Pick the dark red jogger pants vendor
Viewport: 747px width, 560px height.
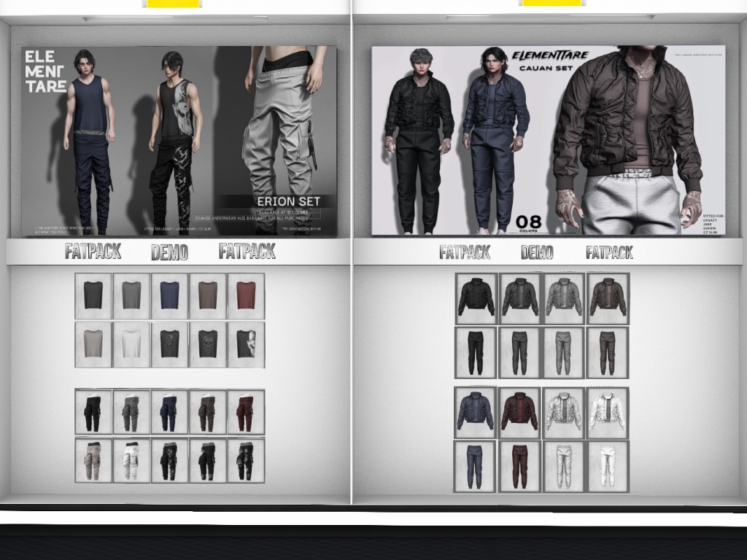pyautogui.click(x=519, y=466)
